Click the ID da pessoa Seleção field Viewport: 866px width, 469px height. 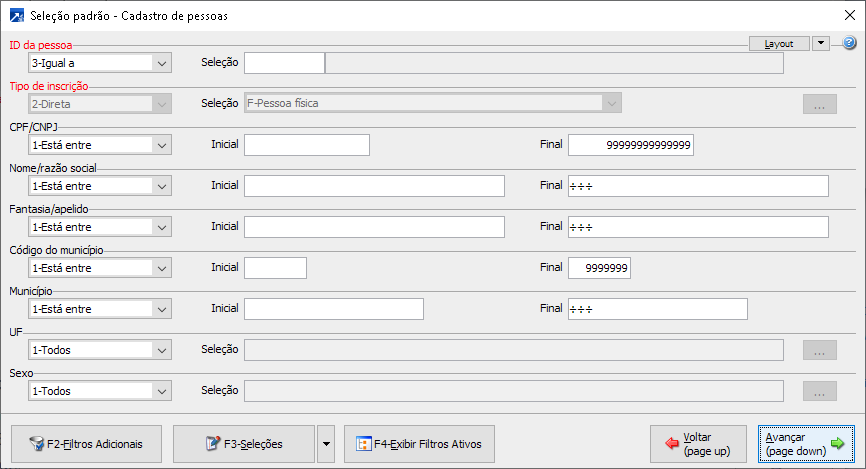285,63
